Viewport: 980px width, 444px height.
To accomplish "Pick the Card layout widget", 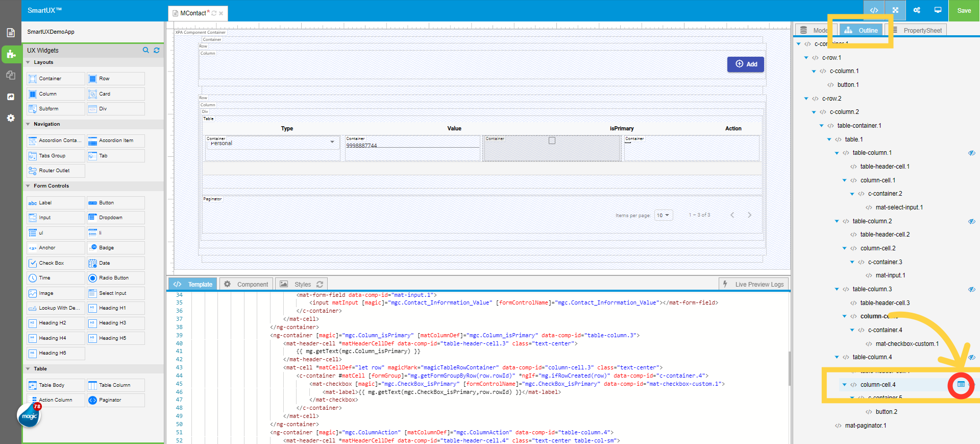I will click(x=115, y=94).
